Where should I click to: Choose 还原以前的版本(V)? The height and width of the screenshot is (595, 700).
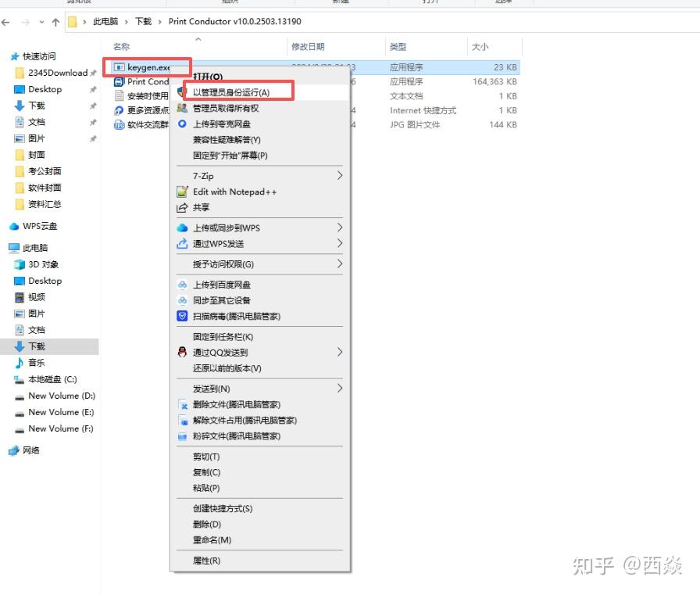[x=227, y=368]
